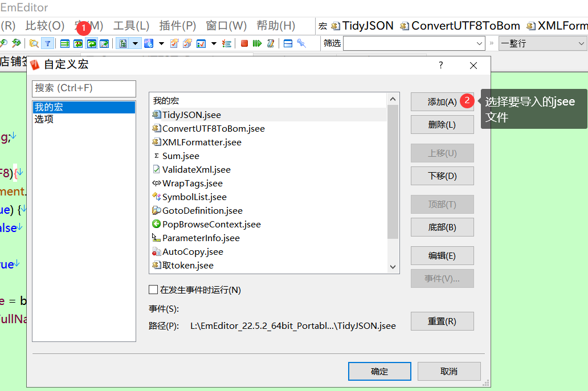Select Sum.jsee in the macro list
The image size is (588, 391).
click(269, 156)
